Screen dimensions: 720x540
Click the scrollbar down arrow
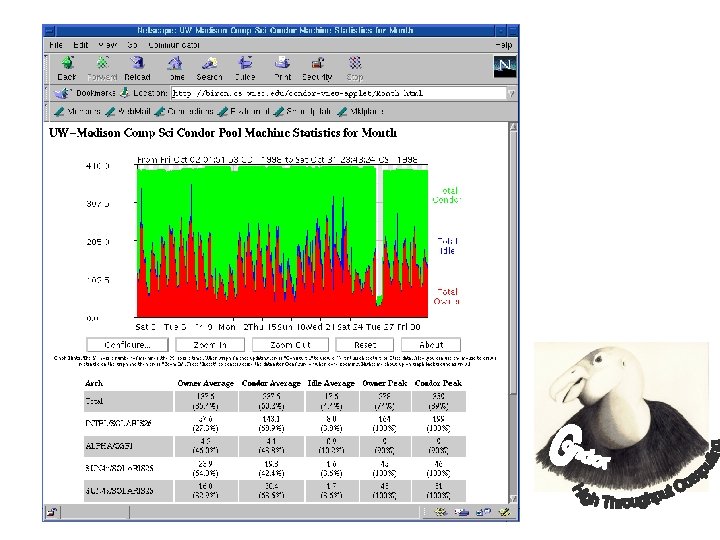(513, 499)
